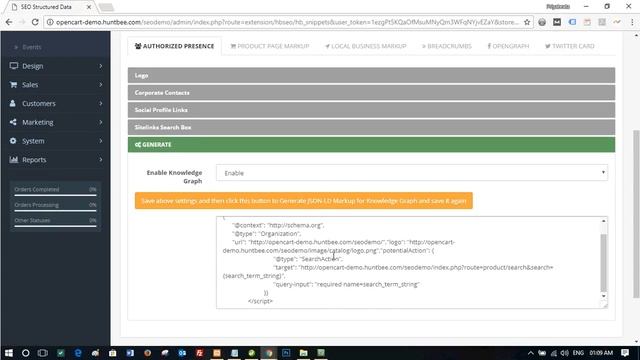Expand the Sales menu chevron
The image size is (640, 360).
tap(101, 84)
